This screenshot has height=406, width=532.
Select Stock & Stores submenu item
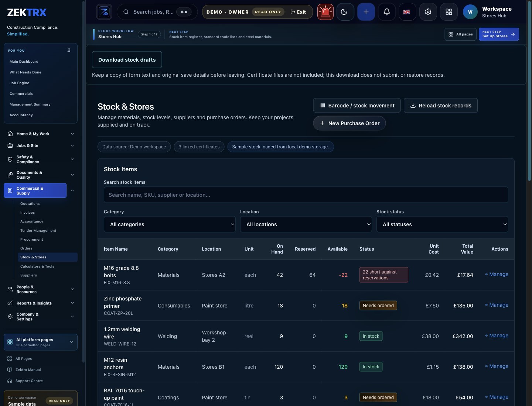[x=47, y=257]
